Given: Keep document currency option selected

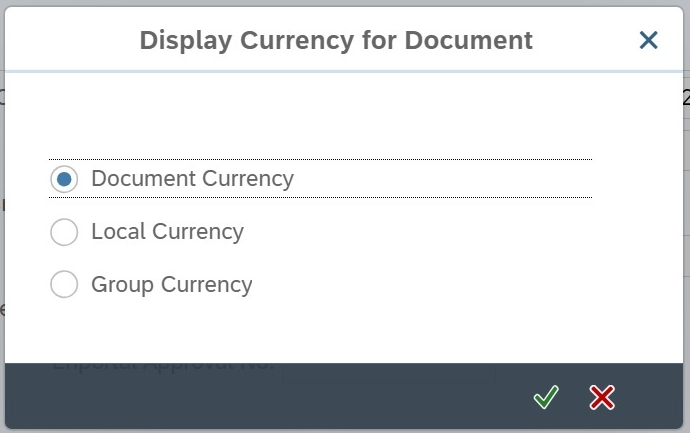Looking at the screenshot, I should click(x=64, y=179).
